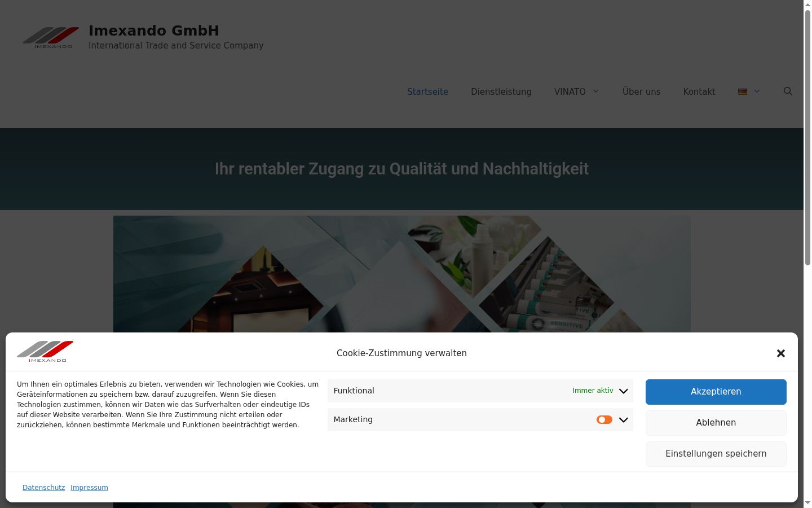Click the scrollbar down arrow
The height and width of the screenshot is (508, 812).
click(807, 503)
